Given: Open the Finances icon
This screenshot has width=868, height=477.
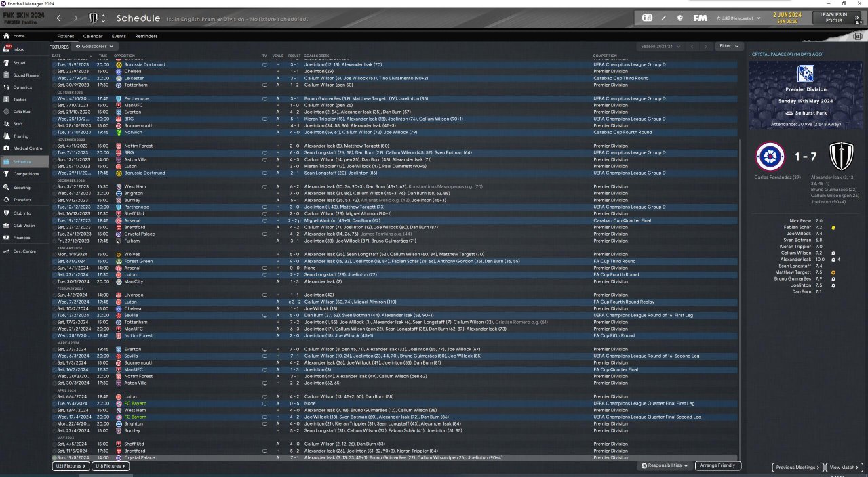Looking at the screenshot, I should [7, 238].
